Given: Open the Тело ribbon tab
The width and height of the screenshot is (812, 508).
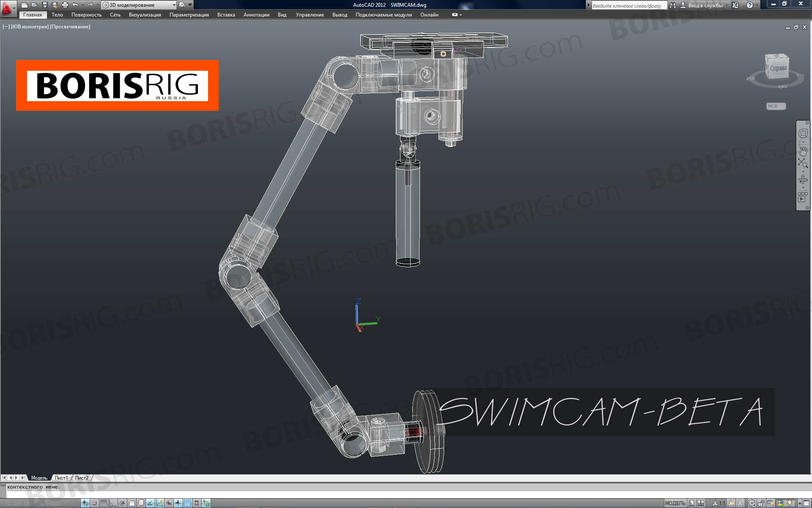Looking at the screenshot, I should click(57, 15).
